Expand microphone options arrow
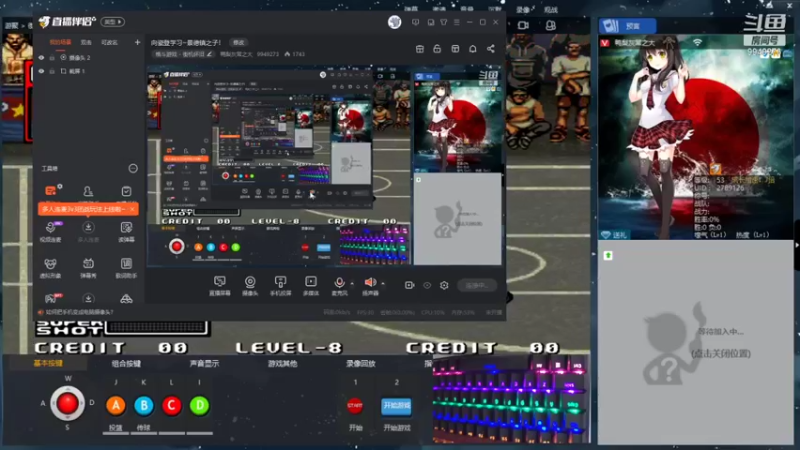 click(352, 283)
